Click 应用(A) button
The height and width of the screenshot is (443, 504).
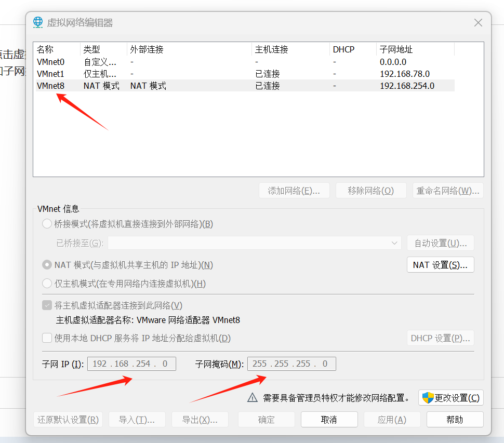tap(392, 420)
